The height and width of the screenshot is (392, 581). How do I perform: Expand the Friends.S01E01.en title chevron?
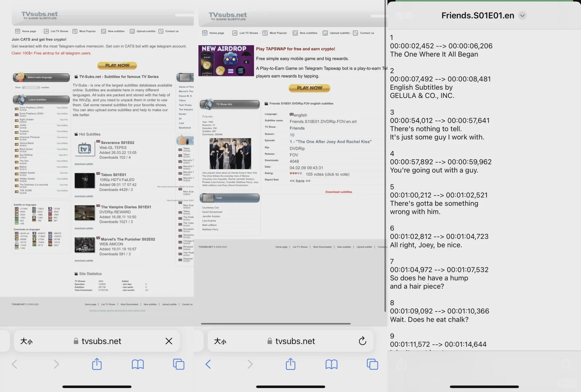coord(522,16)
